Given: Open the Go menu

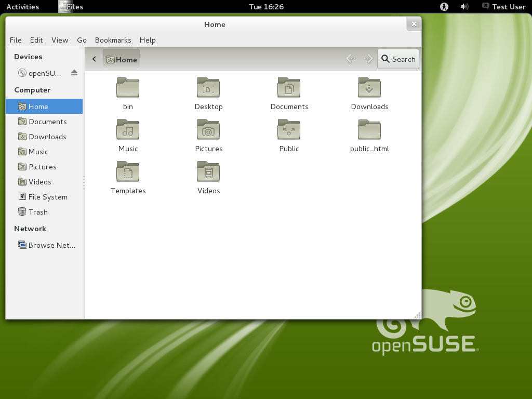Looking at the screenshot, I should 82,40.
